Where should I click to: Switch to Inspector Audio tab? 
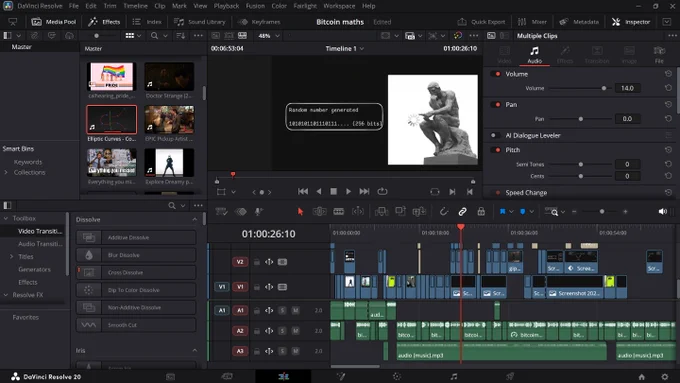pos(534,55)
